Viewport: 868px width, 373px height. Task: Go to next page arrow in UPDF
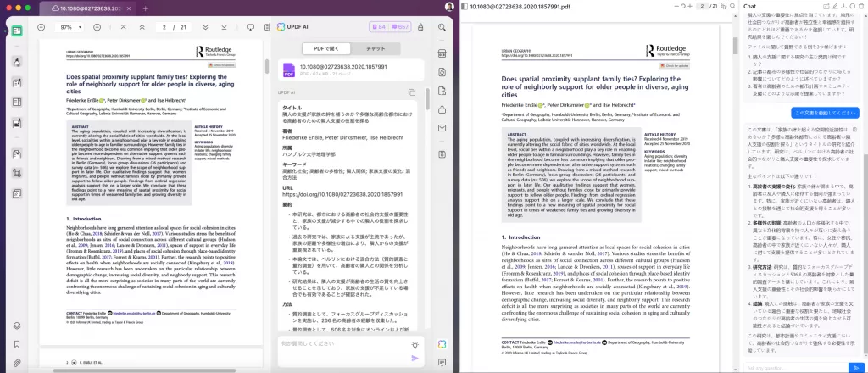tap(205, 27)
